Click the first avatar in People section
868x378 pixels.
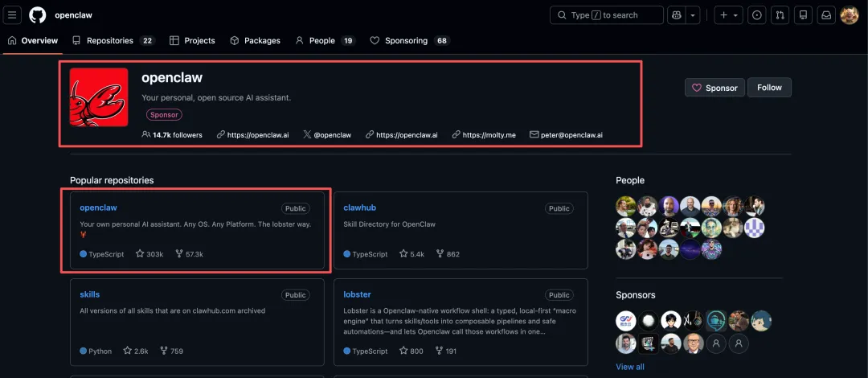click(x=626, y=206)
